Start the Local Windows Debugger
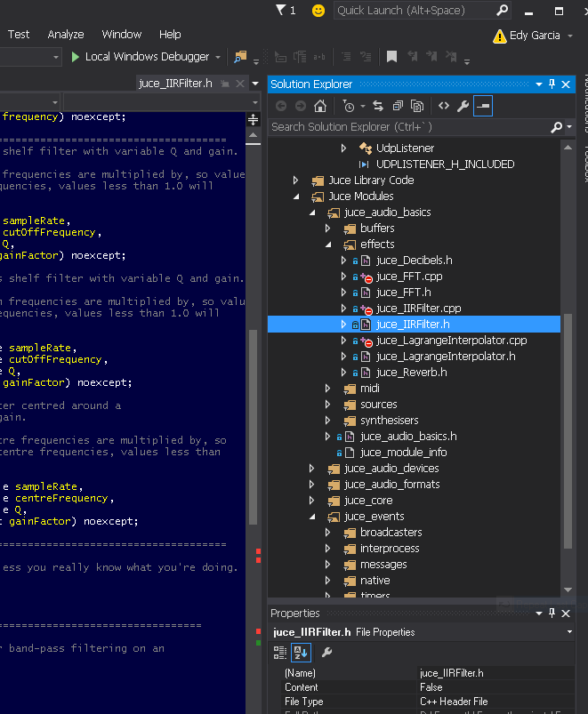 tap(141, 57)
